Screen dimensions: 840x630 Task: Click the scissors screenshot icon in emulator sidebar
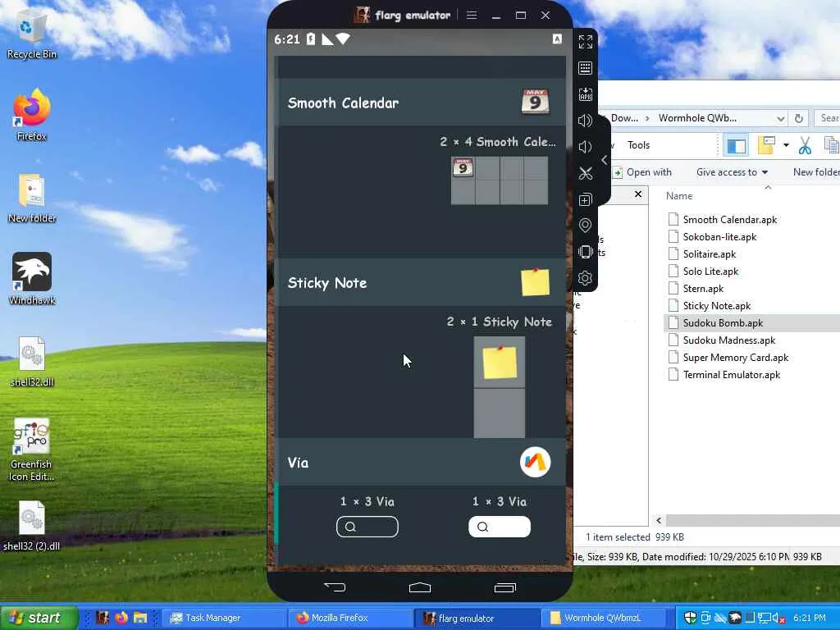coord(585,173)
